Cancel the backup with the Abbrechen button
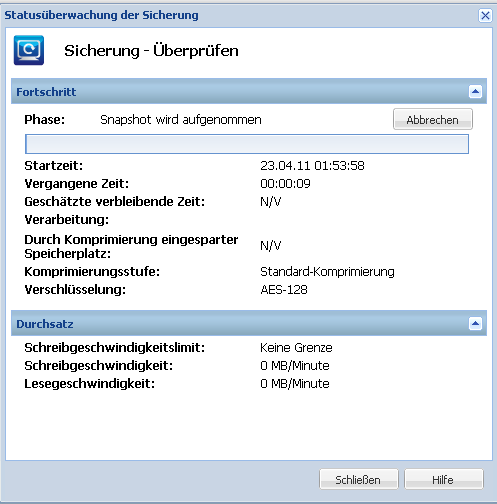The width and height of the screenshot is (497, 504). (432, 119)
